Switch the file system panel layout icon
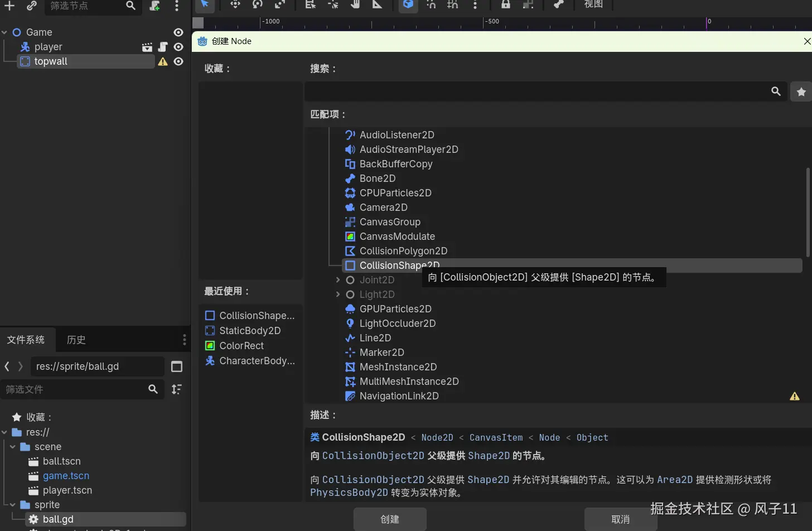812x531 pixels. click(177, 366)
